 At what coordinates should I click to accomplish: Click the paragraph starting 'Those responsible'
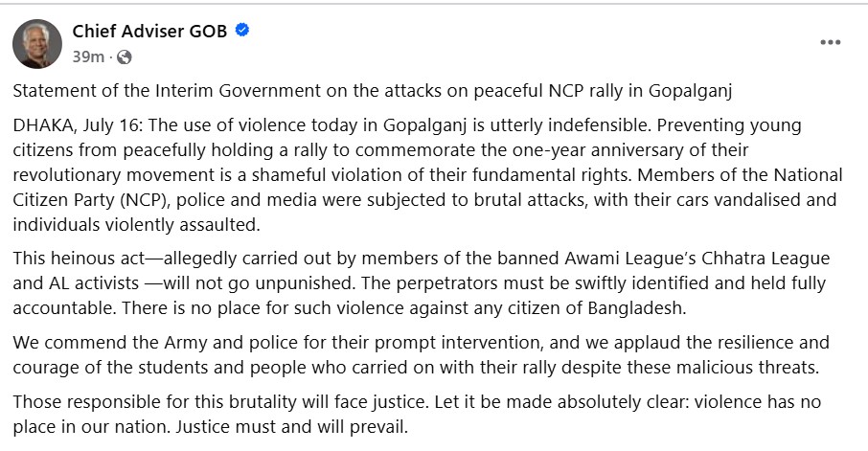pos(422,413)
